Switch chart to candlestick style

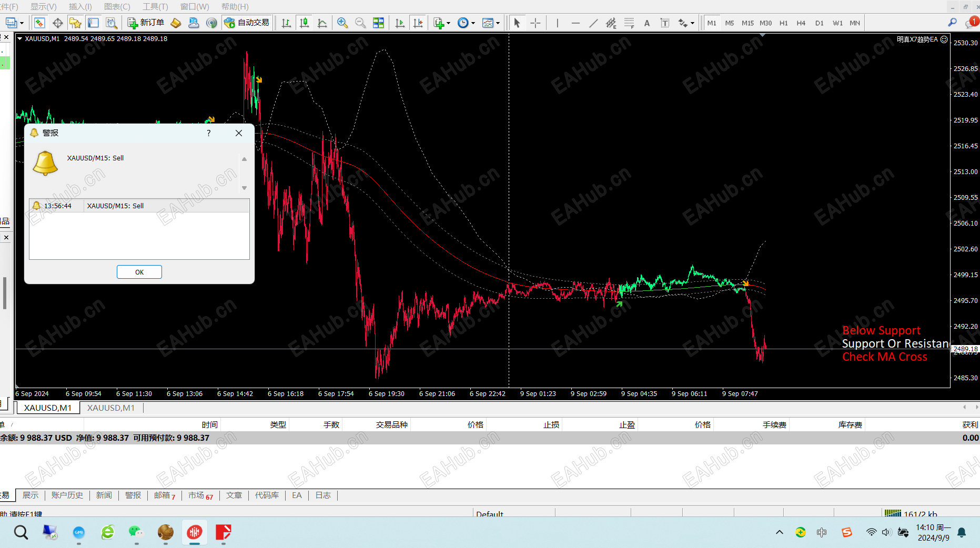(x=304, y=23)
